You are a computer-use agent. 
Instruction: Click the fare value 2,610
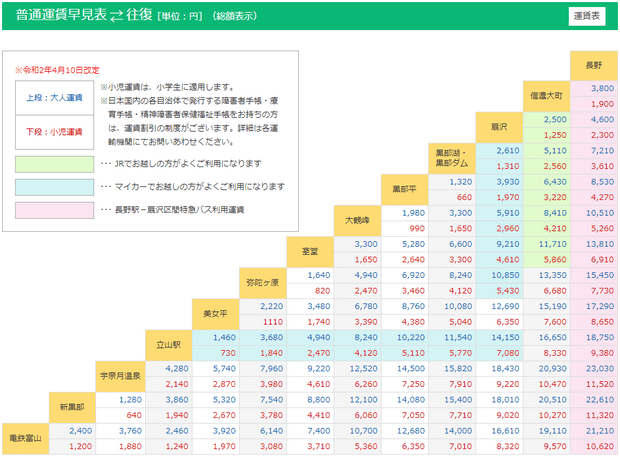coord(508,151)
